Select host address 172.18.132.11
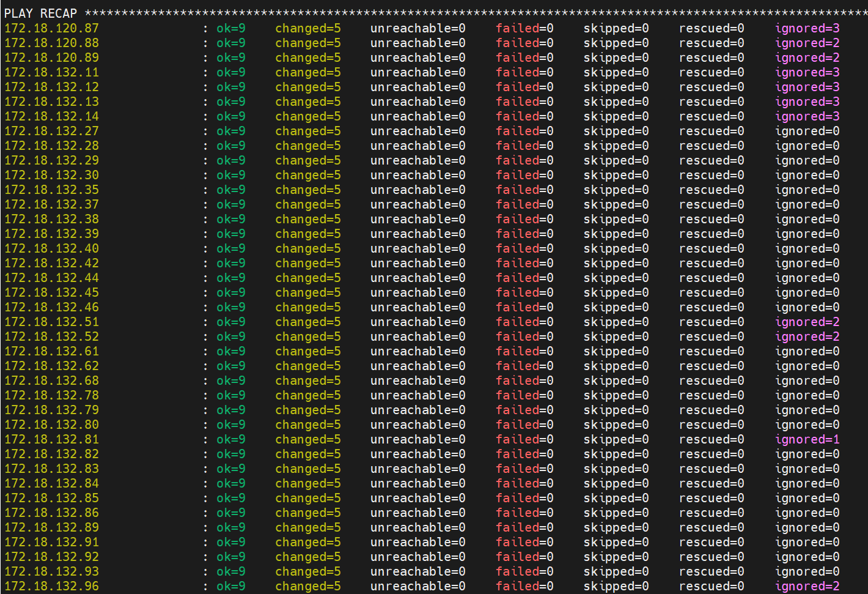This screenshot has height=594, width=868. 51,72
